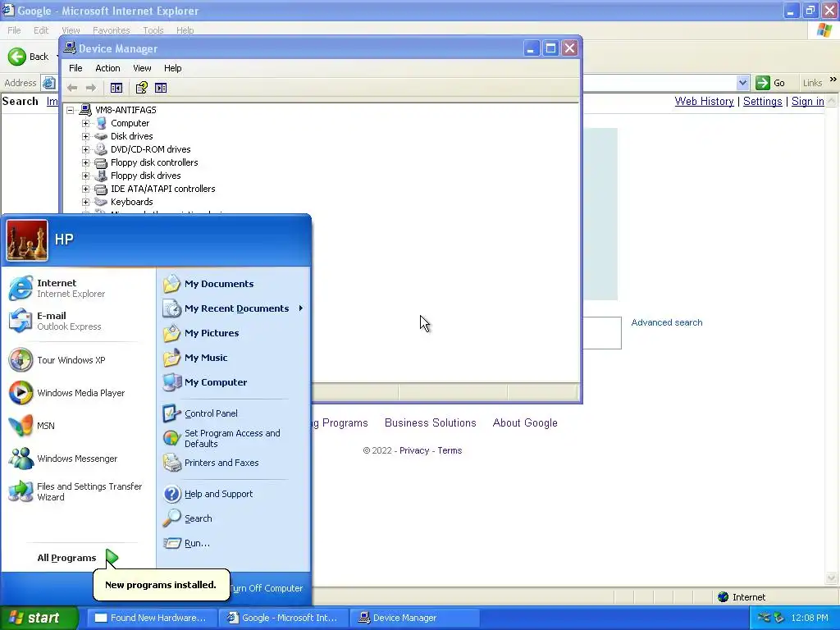The height and width of the screenshot is (630, 840).
Task: Click the Windows start button
Action: (39, 618)
